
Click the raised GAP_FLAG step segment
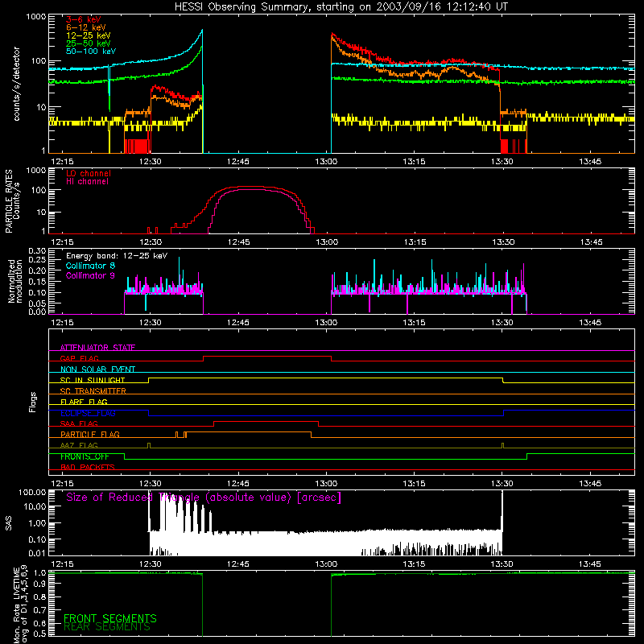coord(267,357)
